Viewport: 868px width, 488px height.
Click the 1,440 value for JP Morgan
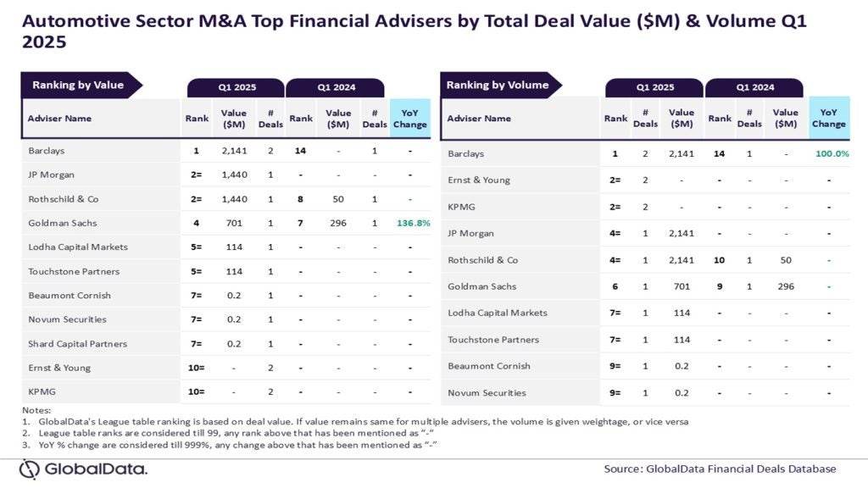233,175
